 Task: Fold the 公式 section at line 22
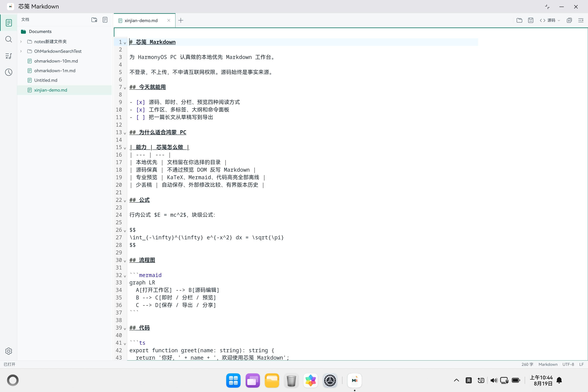(x=125, y=201)
